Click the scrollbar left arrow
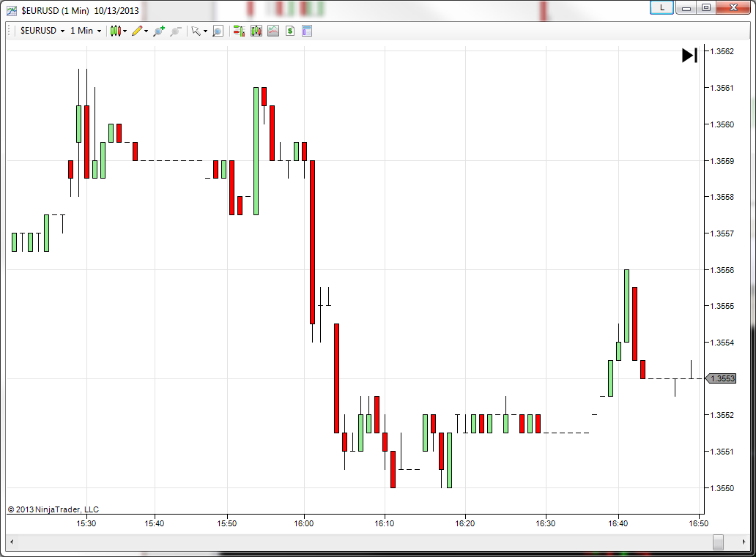 (x=12, y=542)
